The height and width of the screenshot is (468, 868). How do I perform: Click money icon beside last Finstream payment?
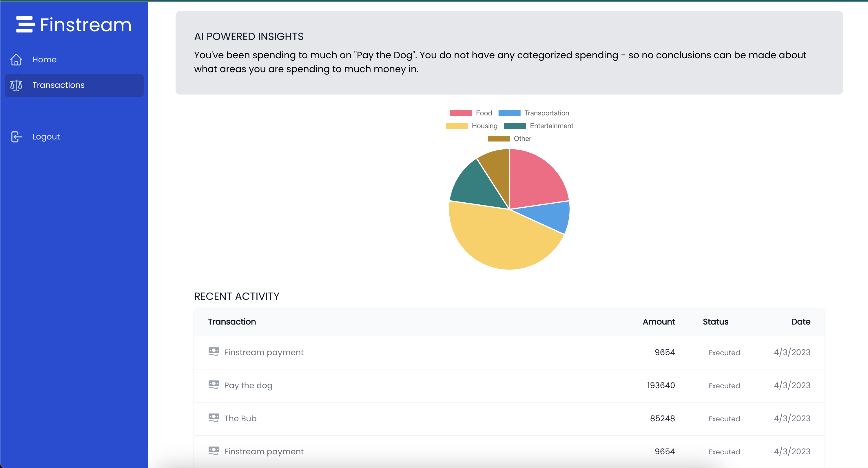click(214, 451)
